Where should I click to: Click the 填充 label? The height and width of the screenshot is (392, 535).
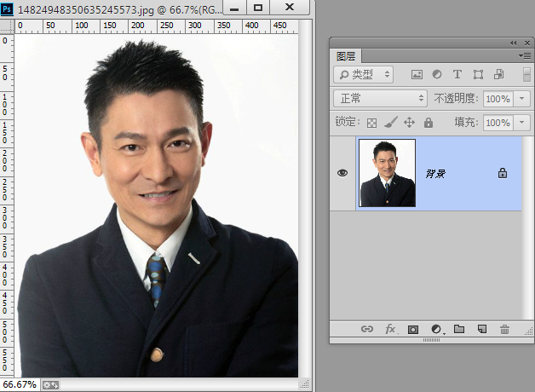tap(466, 122)
